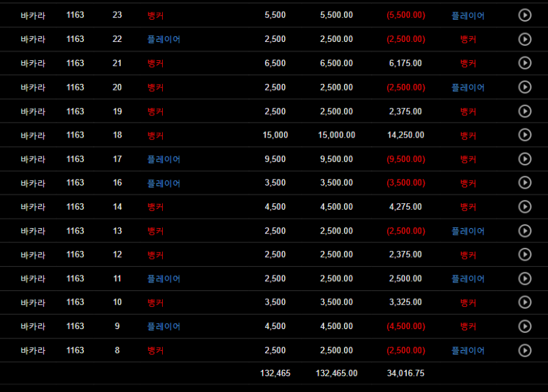The height and width of the screenshot is (392, 548).
Task: Click 플레이어 result in round 8
Action: 468,351
